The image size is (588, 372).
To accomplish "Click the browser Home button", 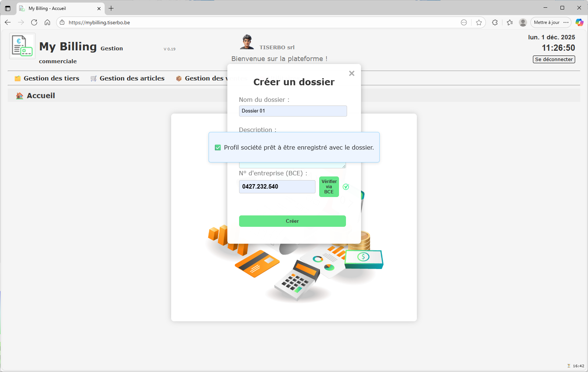I will point(47,22).
